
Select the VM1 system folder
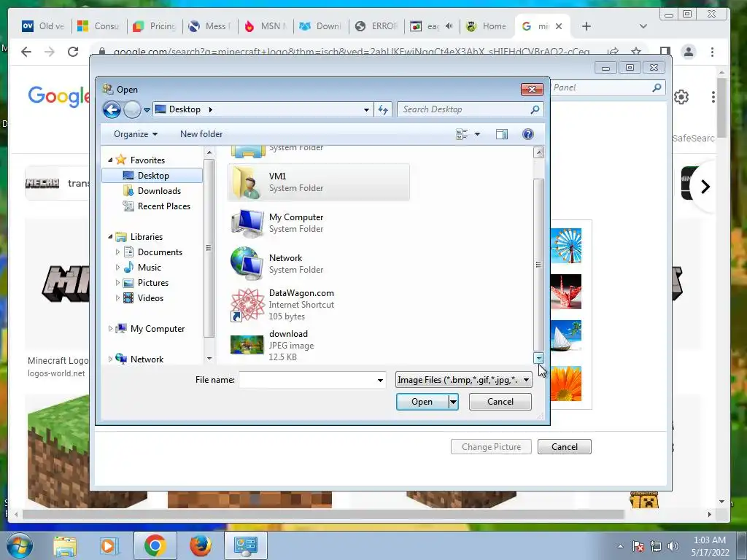point(318,182)
